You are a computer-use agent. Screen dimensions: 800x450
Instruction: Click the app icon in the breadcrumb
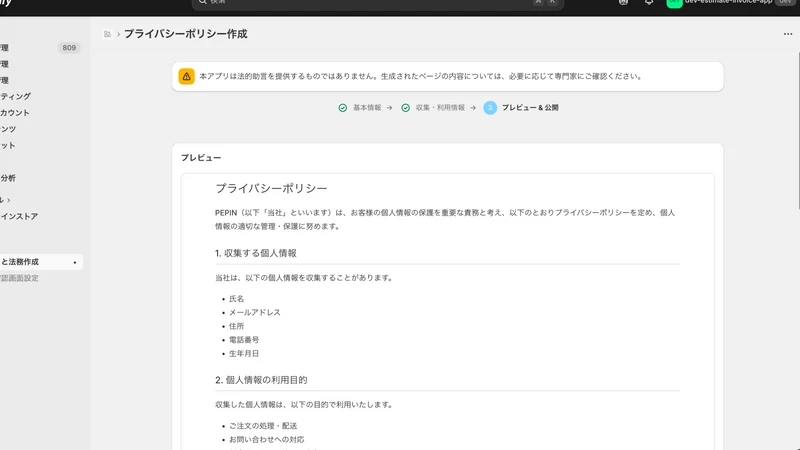coord(107,34)
